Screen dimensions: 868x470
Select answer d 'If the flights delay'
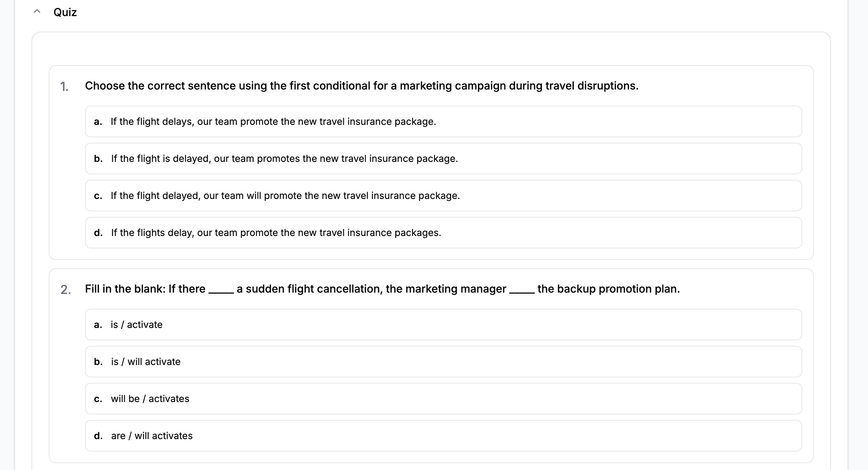(443, 233)
